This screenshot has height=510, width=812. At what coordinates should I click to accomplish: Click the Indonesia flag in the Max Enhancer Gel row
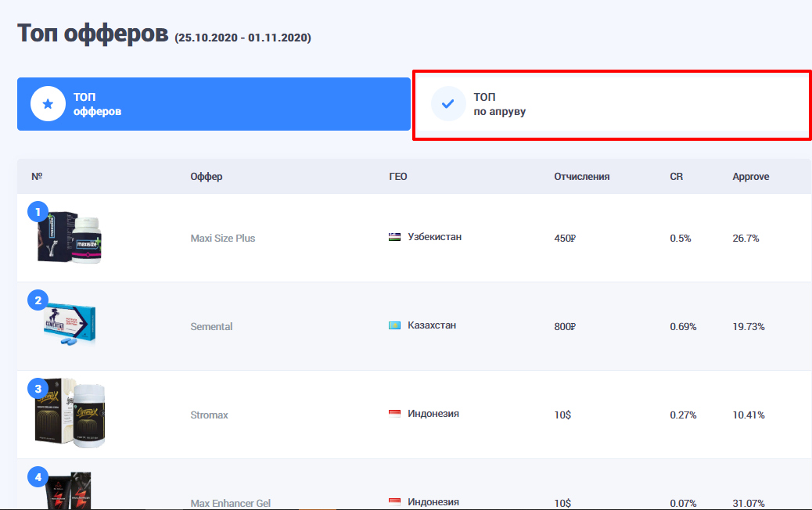pyautogui.click(x=394, y=502)
